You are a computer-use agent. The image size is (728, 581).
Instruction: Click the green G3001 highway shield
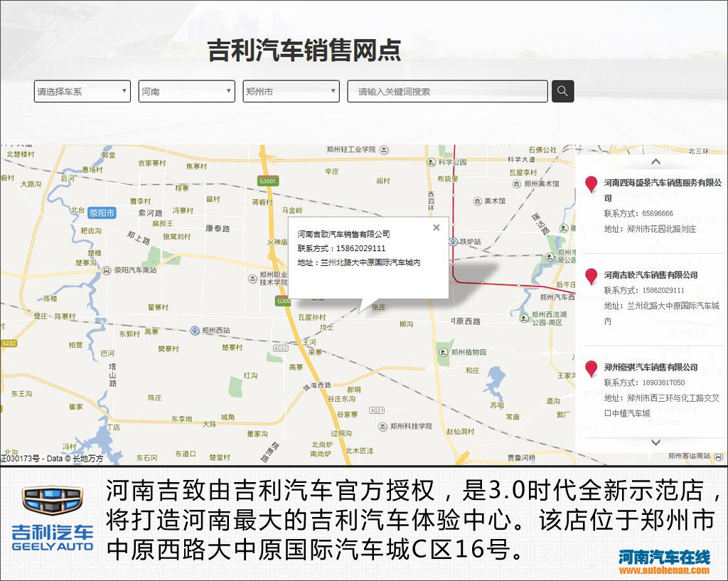[268, 181]
